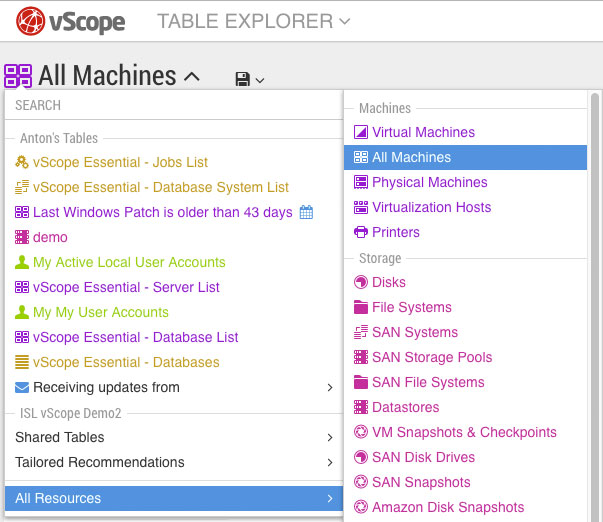Choose File Systems entry
Image resolution: width=603 pixels, height=522 pixels.
(x=412, y=307)
